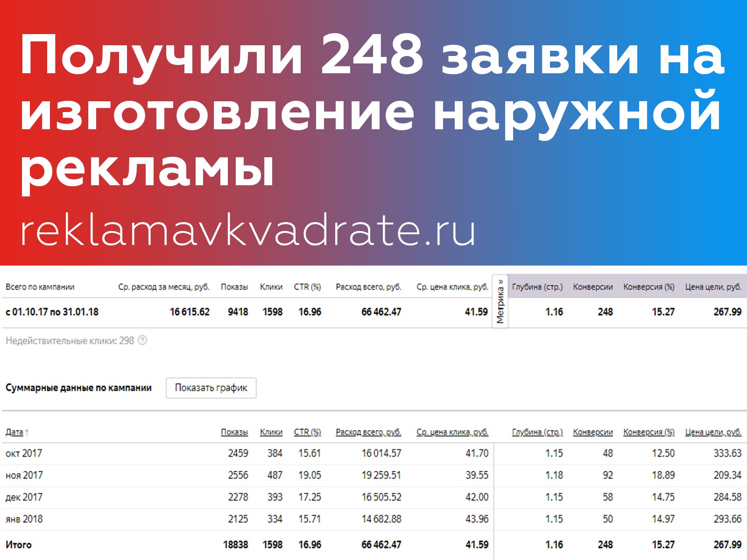The width and height of the screenshot is (747, 560).
Task: Click the reklamavkvadrate.ru address in the banner
Action: pos(248,230)
